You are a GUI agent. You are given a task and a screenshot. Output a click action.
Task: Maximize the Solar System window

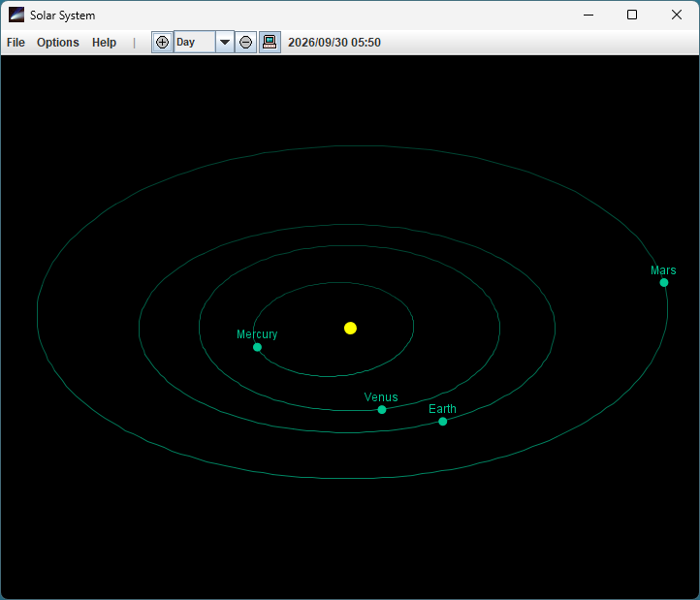(x=632, y=15)
